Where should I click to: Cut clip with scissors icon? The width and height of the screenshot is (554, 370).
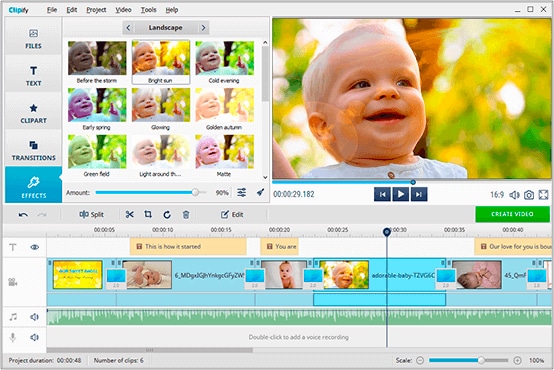point(130,215)
